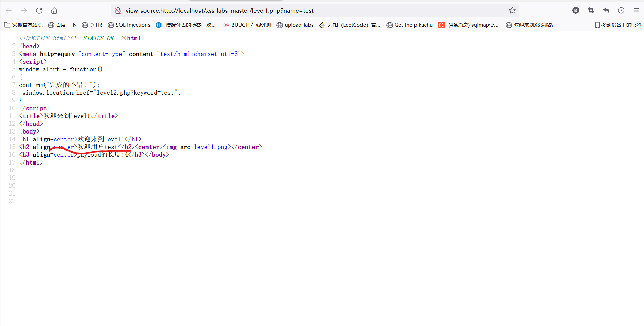This screenshot has height=326, width=644.
Task: Open the history clock icon
Action: [x=621, y=11]
